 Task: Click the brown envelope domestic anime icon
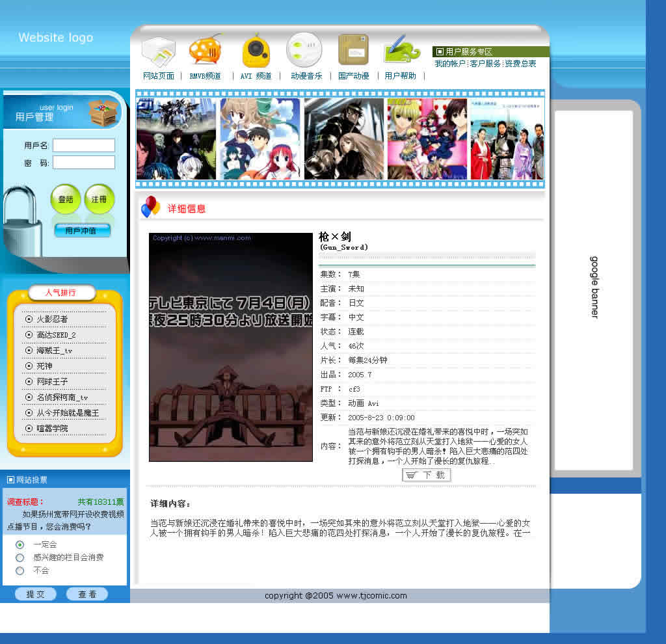tap(353, 50)
